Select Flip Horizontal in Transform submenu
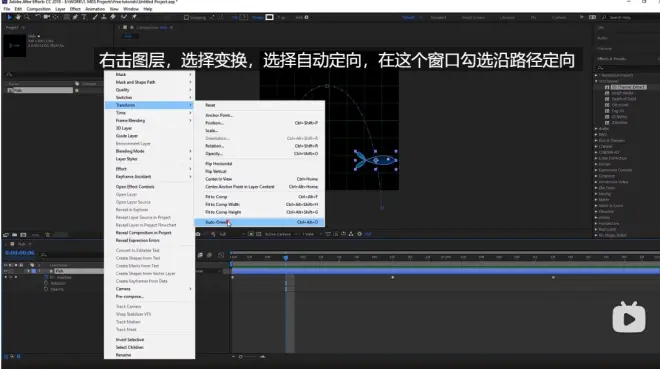 [259, 164]
